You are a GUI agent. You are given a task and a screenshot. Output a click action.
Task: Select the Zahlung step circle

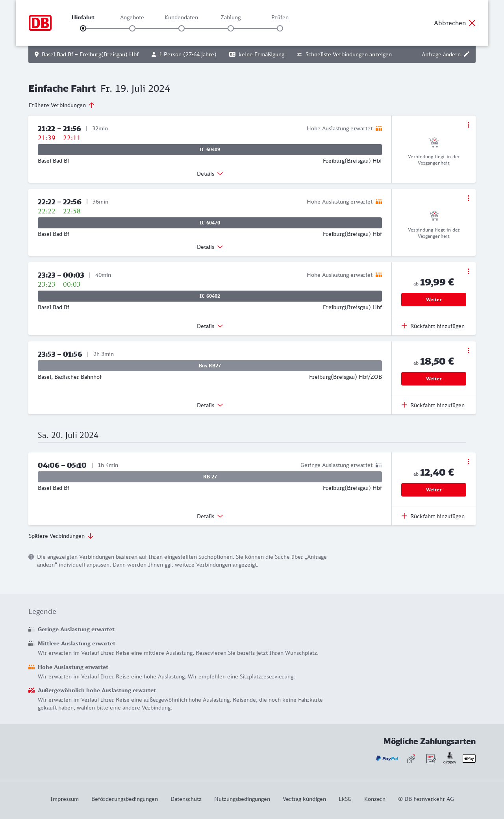[231, 28]
